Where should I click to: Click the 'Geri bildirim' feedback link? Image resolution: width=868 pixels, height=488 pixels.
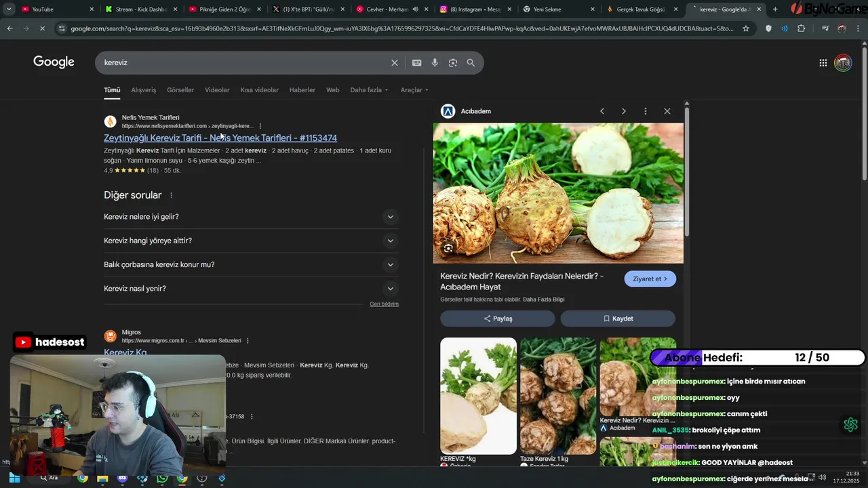tap(384, 304)
